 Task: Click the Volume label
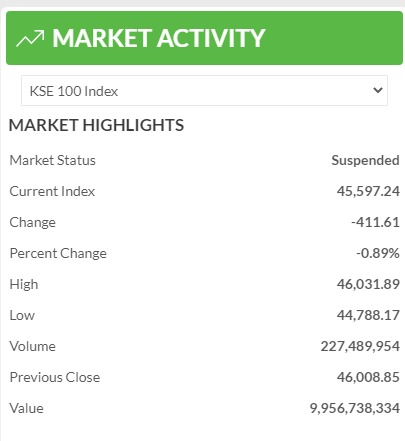(x=33, y=346)
